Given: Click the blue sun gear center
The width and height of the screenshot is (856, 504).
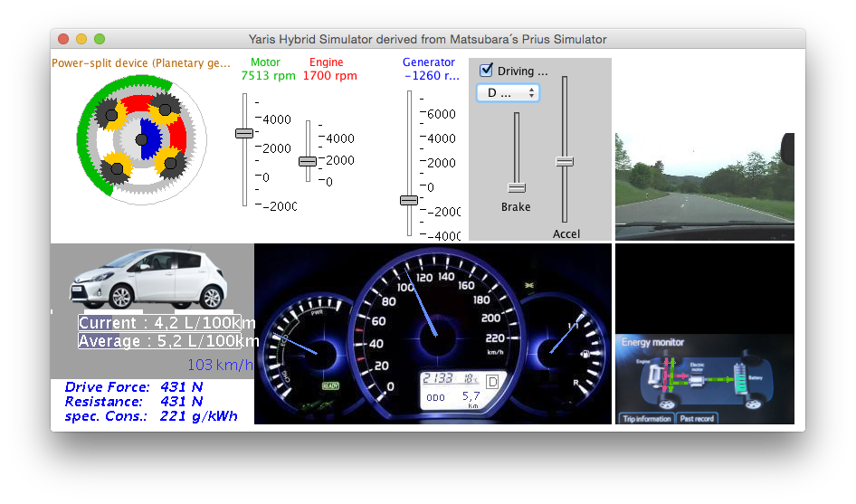Looking at the screenshot, I should tap(142, 139).
